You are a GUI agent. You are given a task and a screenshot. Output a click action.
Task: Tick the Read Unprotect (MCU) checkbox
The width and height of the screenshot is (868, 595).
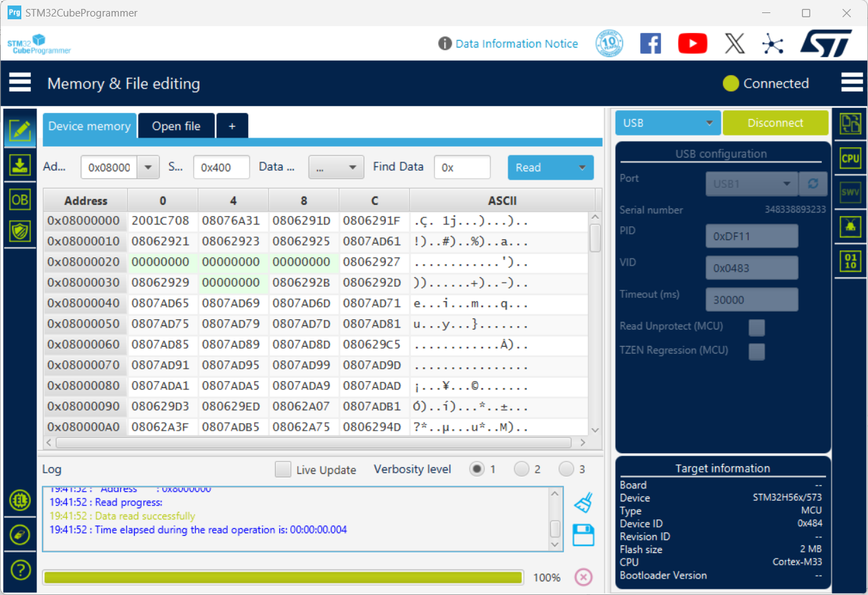[757, 327]
